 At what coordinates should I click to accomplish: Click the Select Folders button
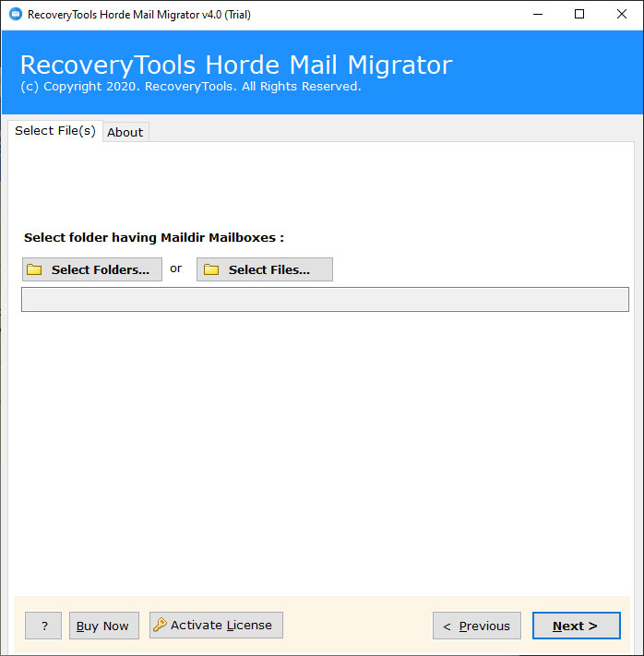(x=92, y=269)
